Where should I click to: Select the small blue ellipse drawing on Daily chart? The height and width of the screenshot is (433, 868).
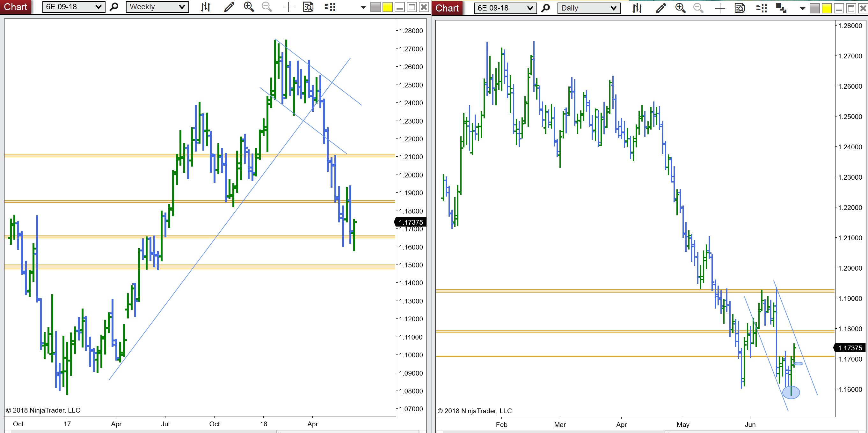[798, 363]
